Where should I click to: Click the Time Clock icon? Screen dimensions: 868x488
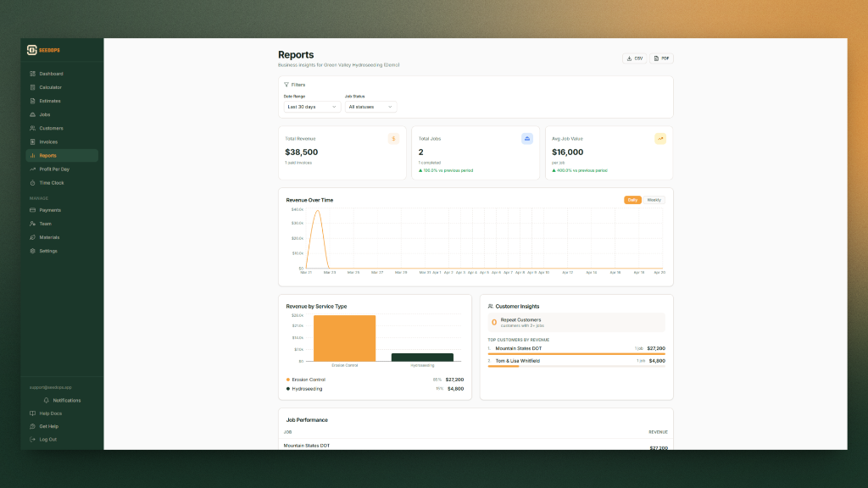point(33,183)
